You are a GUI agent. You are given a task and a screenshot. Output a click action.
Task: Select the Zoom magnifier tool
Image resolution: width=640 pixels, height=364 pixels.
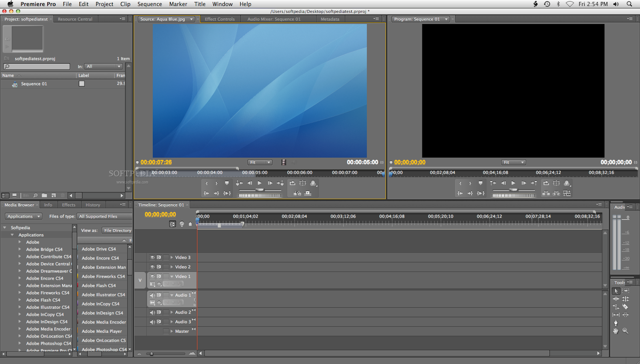pyautogui.click(x=626, y=331)
